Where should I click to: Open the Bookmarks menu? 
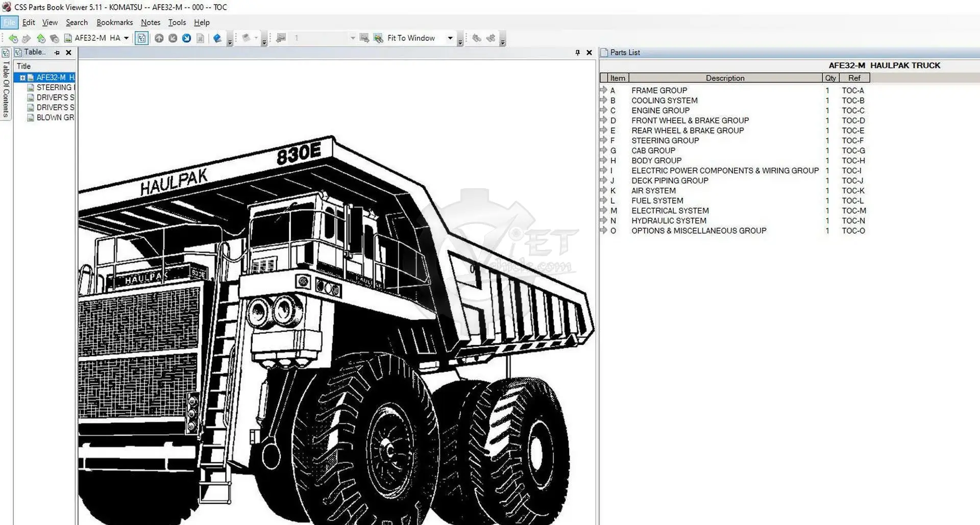[114, 22]
